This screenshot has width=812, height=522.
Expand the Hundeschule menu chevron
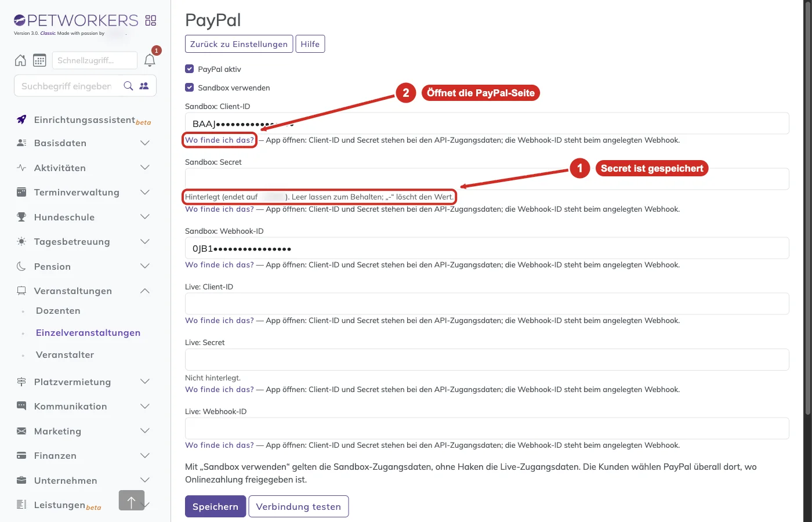[x=145, y=217]
